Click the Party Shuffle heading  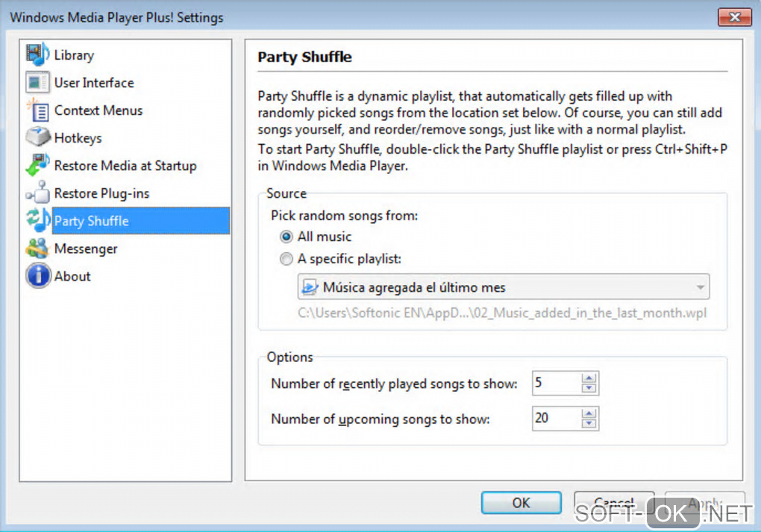304,57
